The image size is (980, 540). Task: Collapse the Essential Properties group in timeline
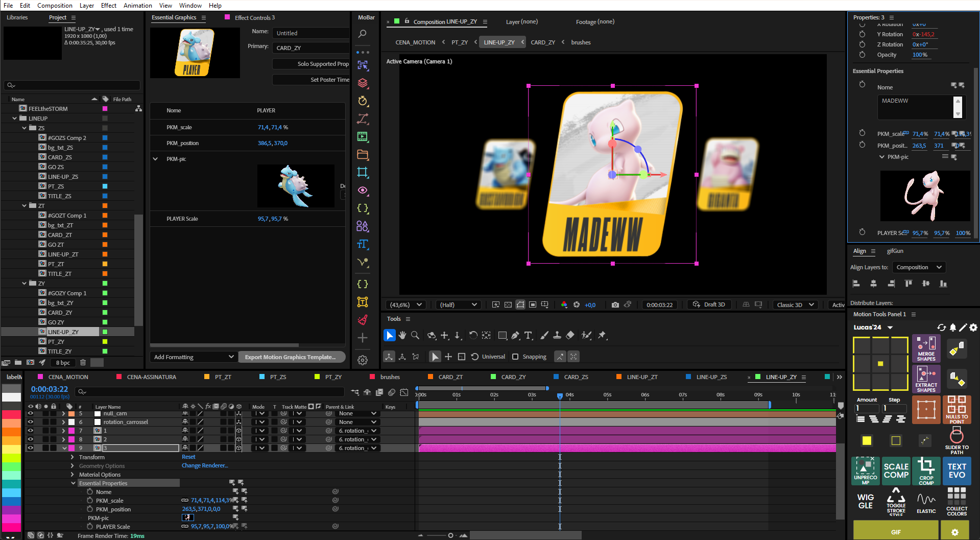point(73,483)
